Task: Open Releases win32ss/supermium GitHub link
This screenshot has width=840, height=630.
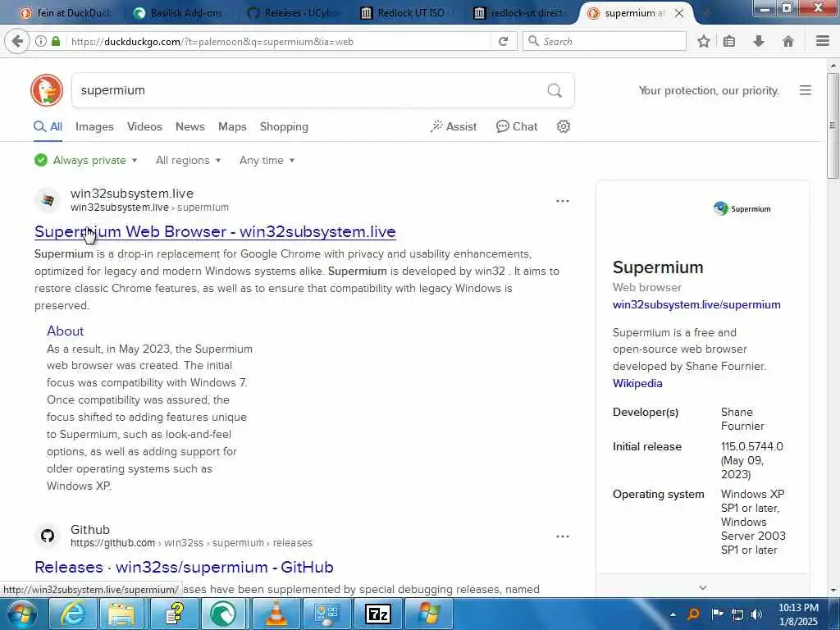Action: pos(184,567)
